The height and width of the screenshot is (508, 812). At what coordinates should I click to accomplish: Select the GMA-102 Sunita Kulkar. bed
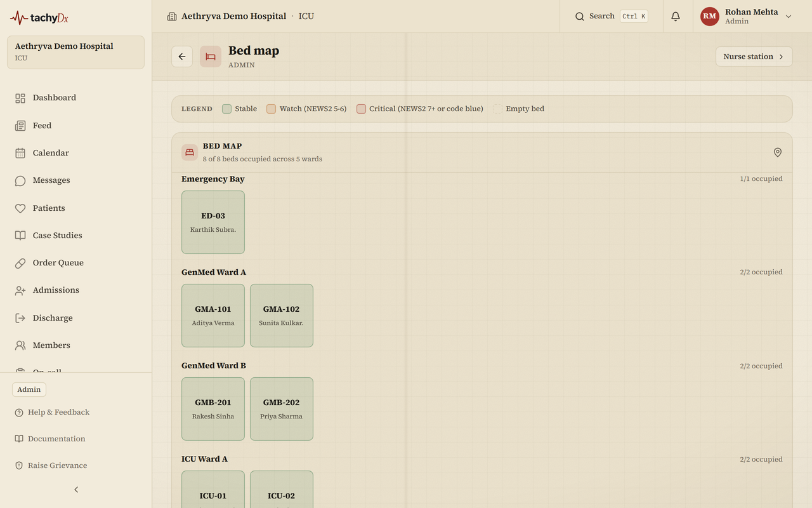pyautogui.click(x=282, y=316)
